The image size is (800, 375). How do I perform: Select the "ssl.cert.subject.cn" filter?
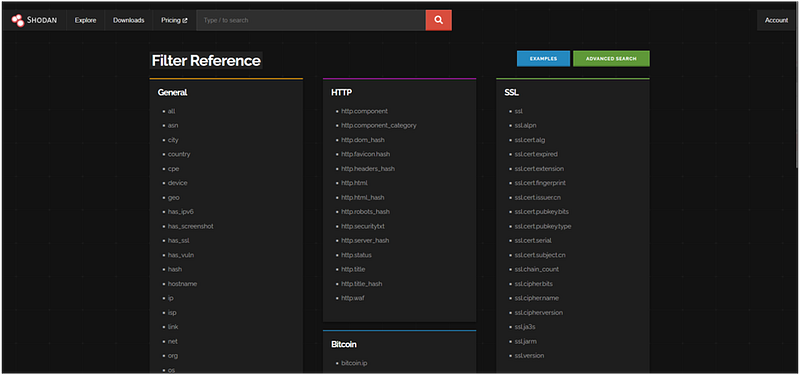pos(540,255)
